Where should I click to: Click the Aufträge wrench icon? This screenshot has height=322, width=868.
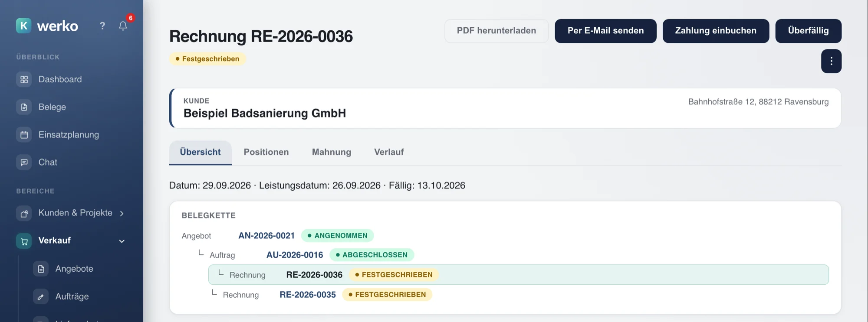tap(41, 297)
